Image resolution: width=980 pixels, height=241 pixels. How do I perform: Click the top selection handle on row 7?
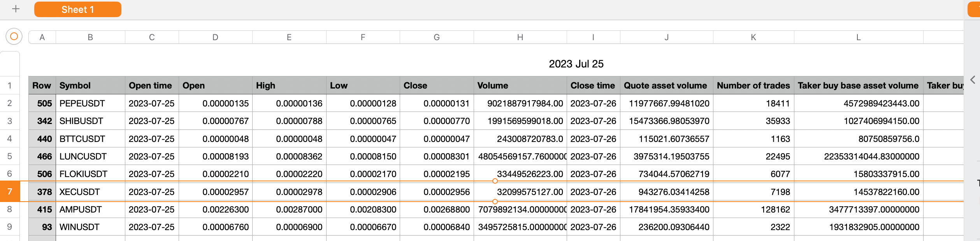495,181
